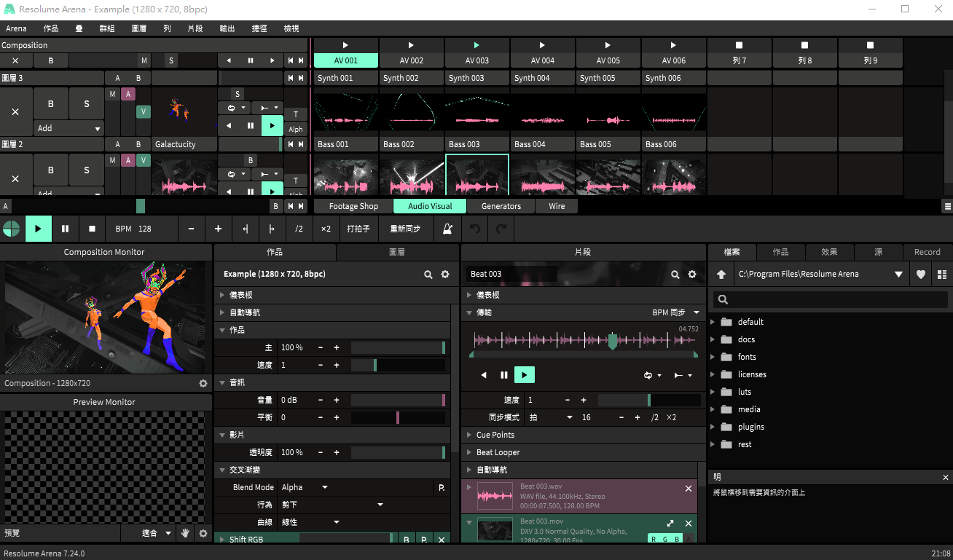The image size is (953, 560).
Task: Click the 重新同步 resync button
Action: click(x=405, y=229)
